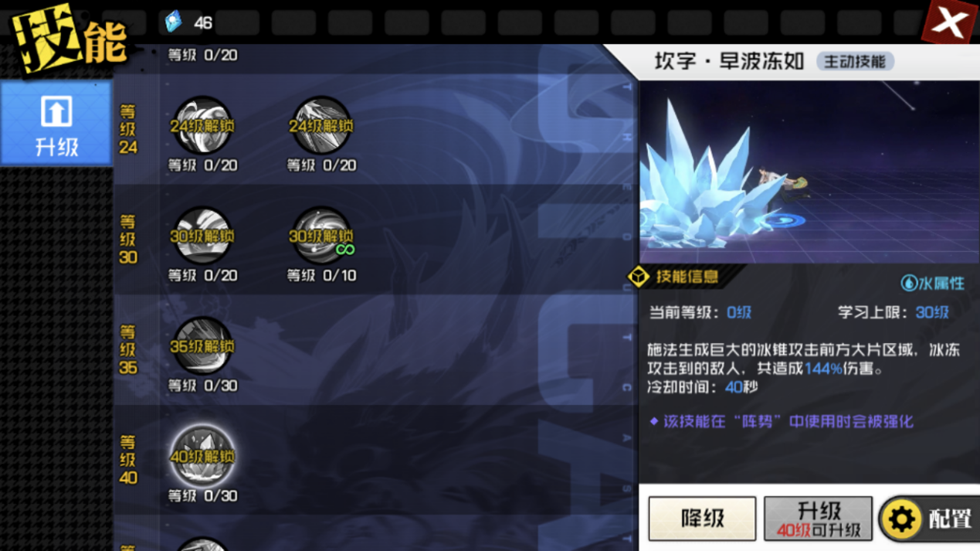980x551 pixels.
Task: Click the 降级 downgrade button
Action: click(x=702, y=518)
